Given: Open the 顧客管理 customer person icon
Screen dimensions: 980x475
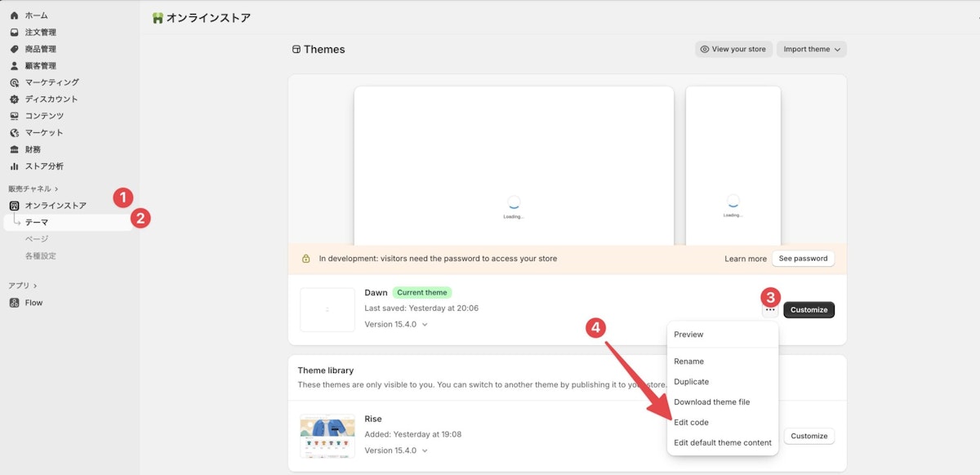Looking at the screenshot, I should point(14,66).
